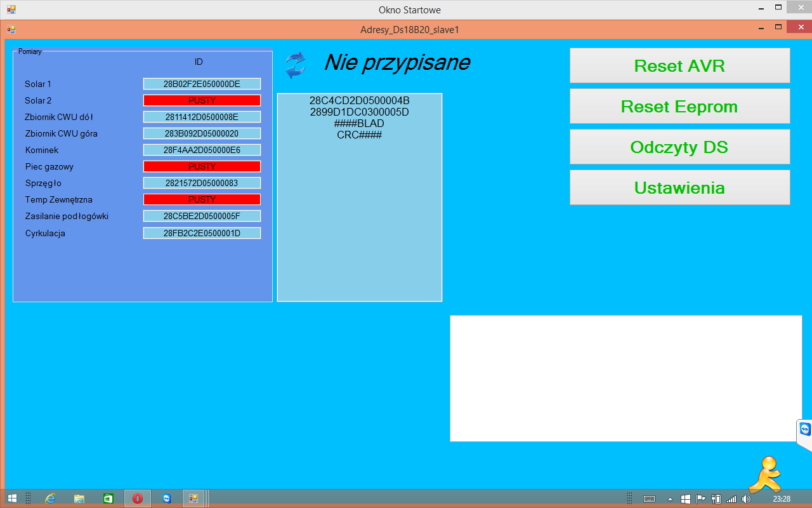
Task: Click the taskbar clock showing 23:28
Action: 782,498
